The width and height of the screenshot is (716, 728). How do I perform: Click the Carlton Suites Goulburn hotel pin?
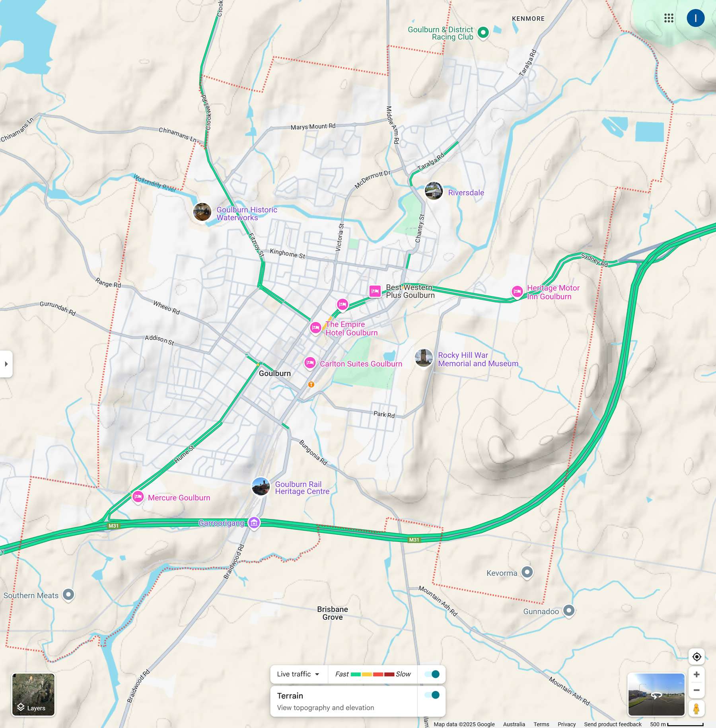point(310,363)
